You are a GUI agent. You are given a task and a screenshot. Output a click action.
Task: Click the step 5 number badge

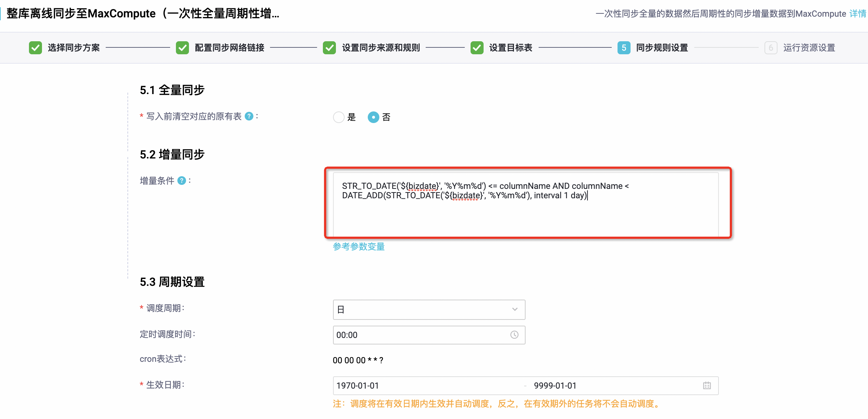624,48
